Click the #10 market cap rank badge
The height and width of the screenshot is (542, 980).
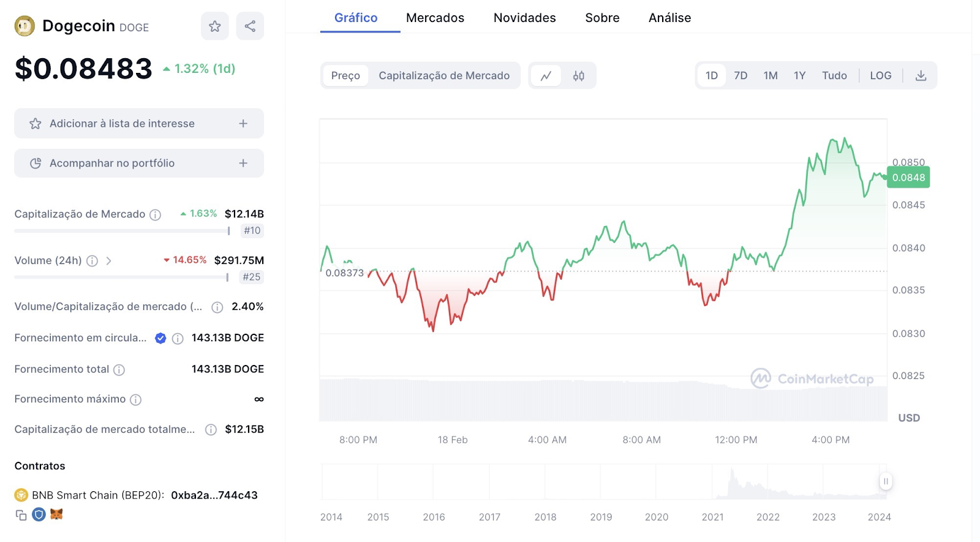252,231
